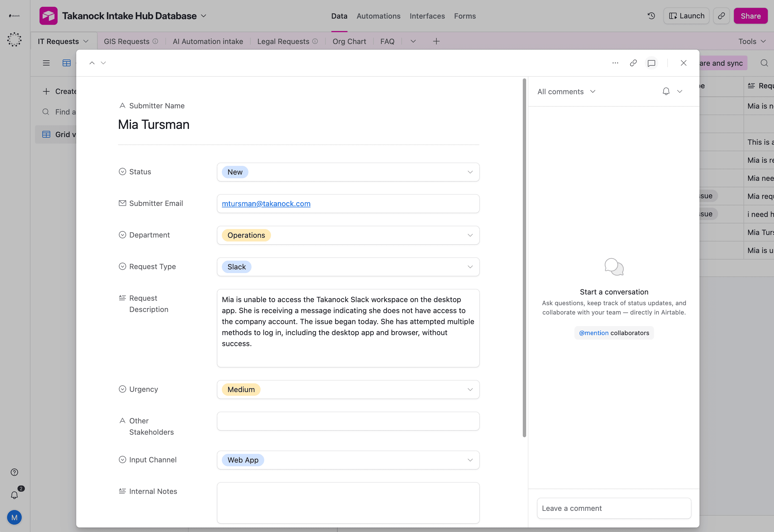Viewport: 774px width, 532px height.
Task: Click the Leave a comment field
Action: (614, 508)
